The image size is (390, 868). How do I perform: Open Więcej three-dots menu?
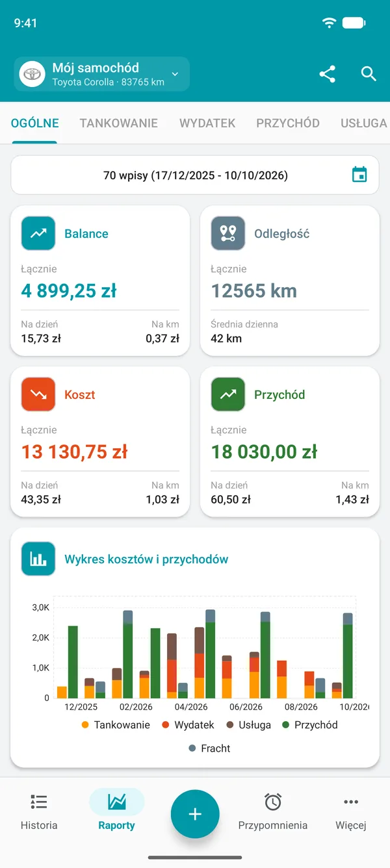pyautogui.click(x=351, y=812)
